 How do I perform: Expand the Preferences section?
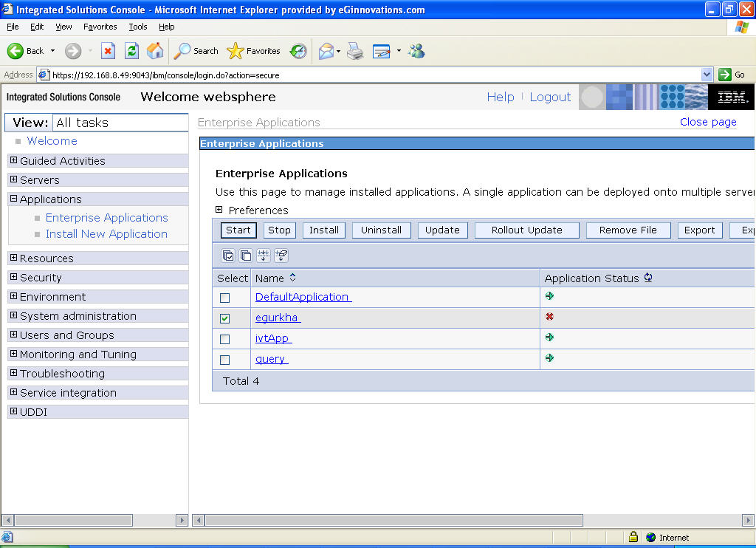coord(219,210)
